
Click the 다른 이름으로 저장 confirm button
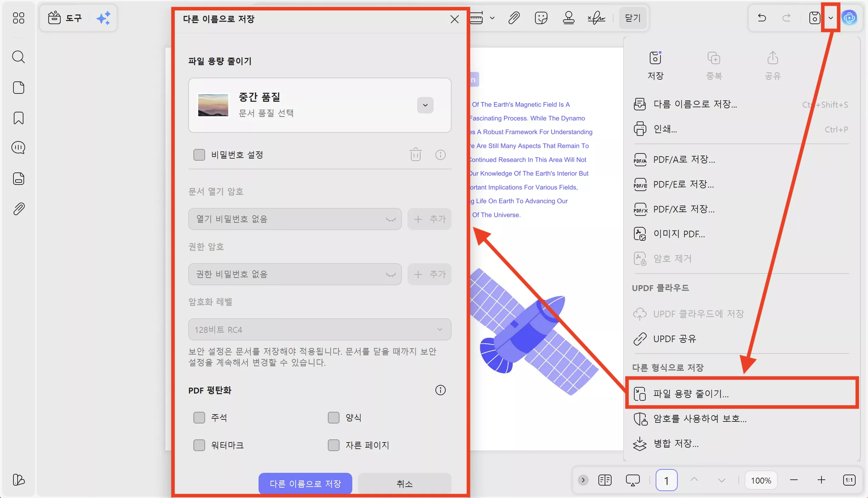click(305, 484)
